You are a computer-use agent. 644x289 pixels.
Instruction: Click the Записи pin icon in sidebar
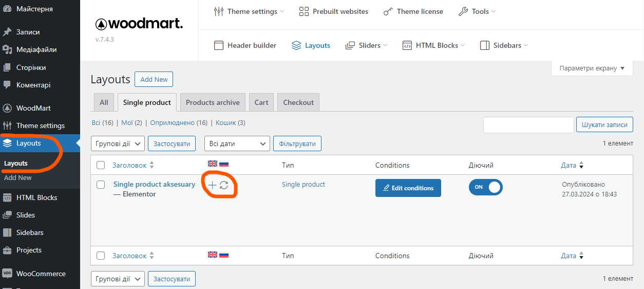coord(7,32)
